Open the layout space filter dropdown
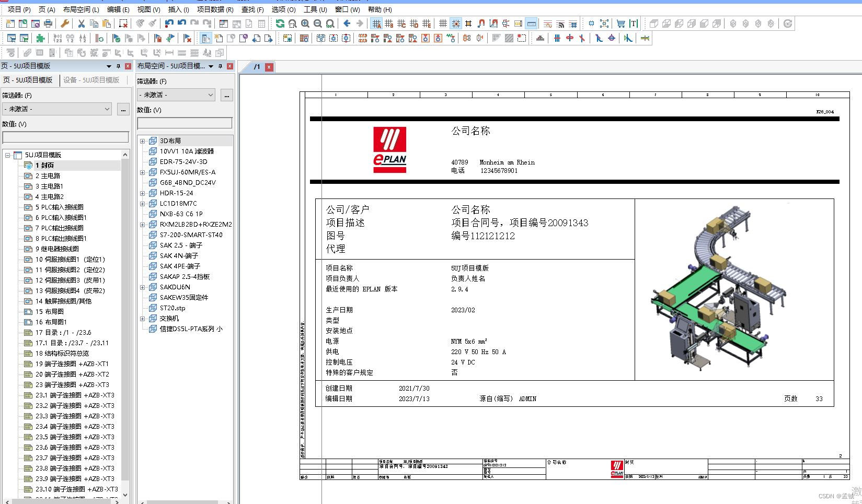This screenshot has height=504, width=862. click(176, 95)
